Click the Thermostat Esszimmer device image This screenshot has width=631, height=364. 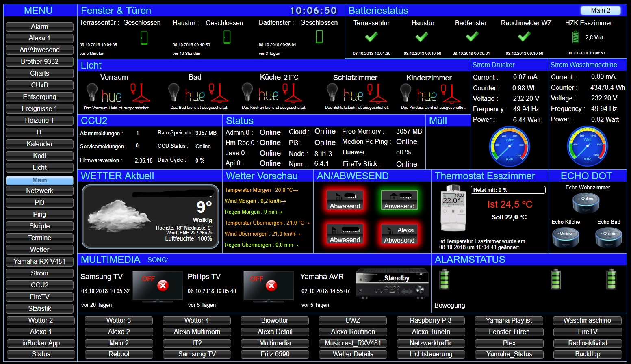[x=453, y=208]
